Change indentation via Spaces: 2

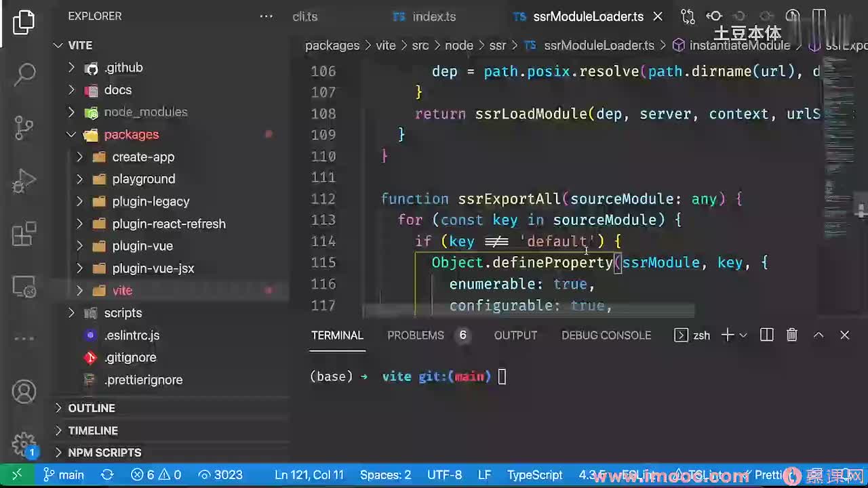(386, 475)
